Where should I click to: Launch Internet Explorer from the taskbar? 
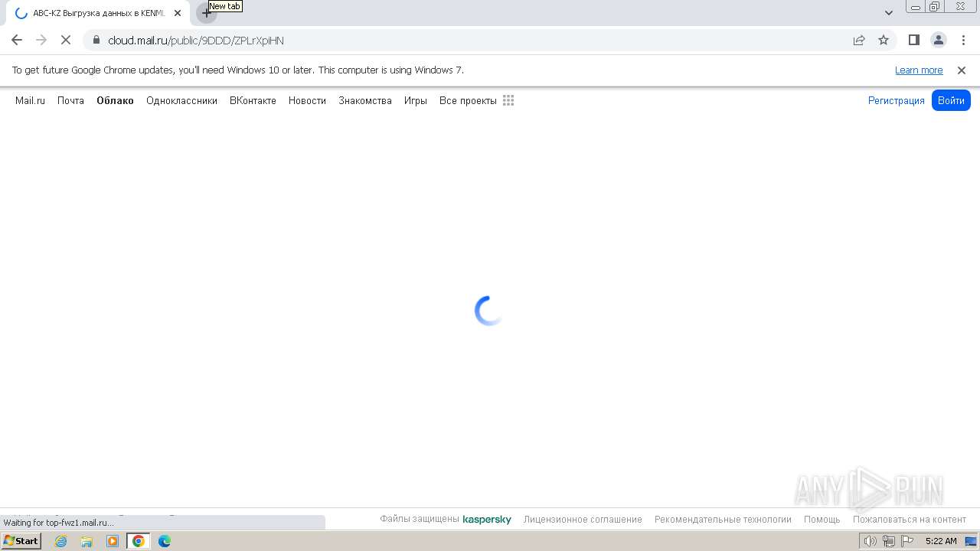click(60, 541)
